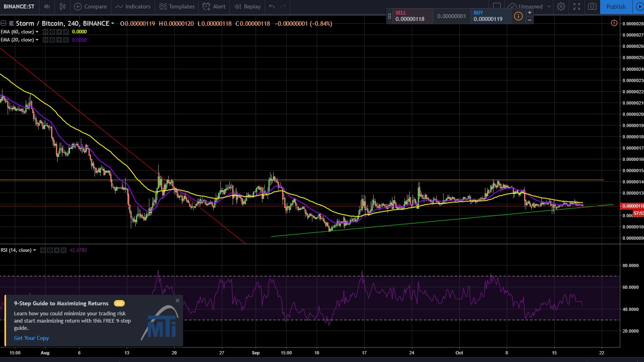Open RSI indicator settings
Image resolution: width=644 pixels, height=362 pixels.
pyautogui.click(x=50, y=250)
